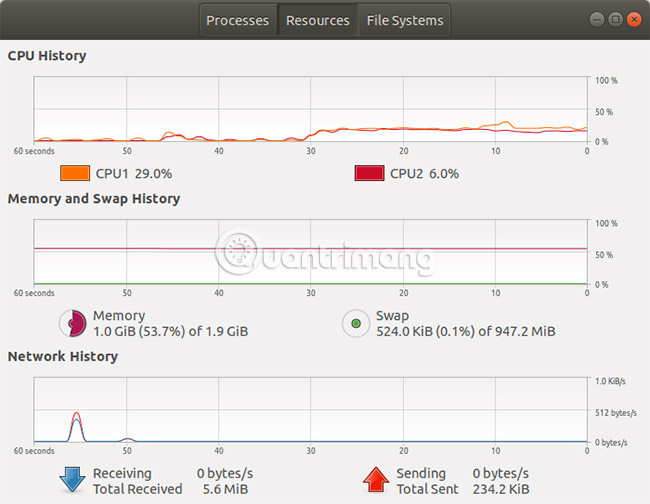The image size is (650, 504).
Task: Click inside the Network History graph
Action: click(x=310, y=411)
